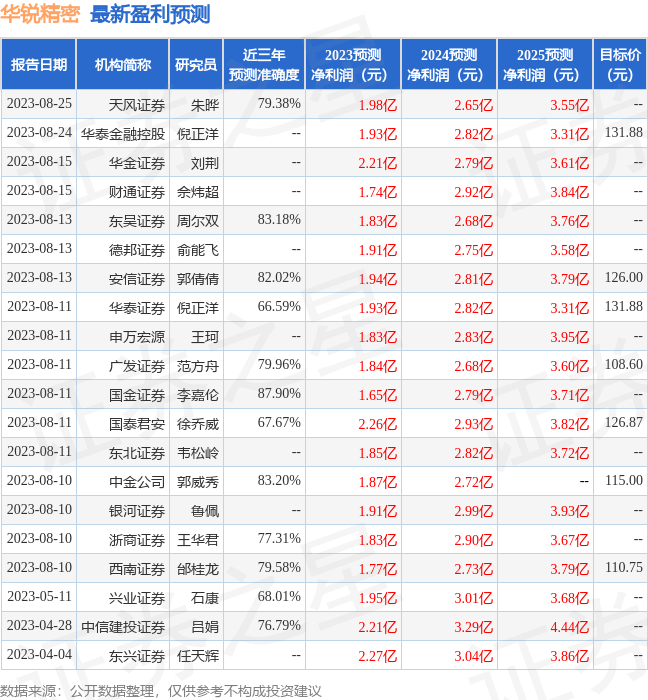Click the 华锐精密 title text
Viewport: 648px width, 700px height.
tap(40, 14)
